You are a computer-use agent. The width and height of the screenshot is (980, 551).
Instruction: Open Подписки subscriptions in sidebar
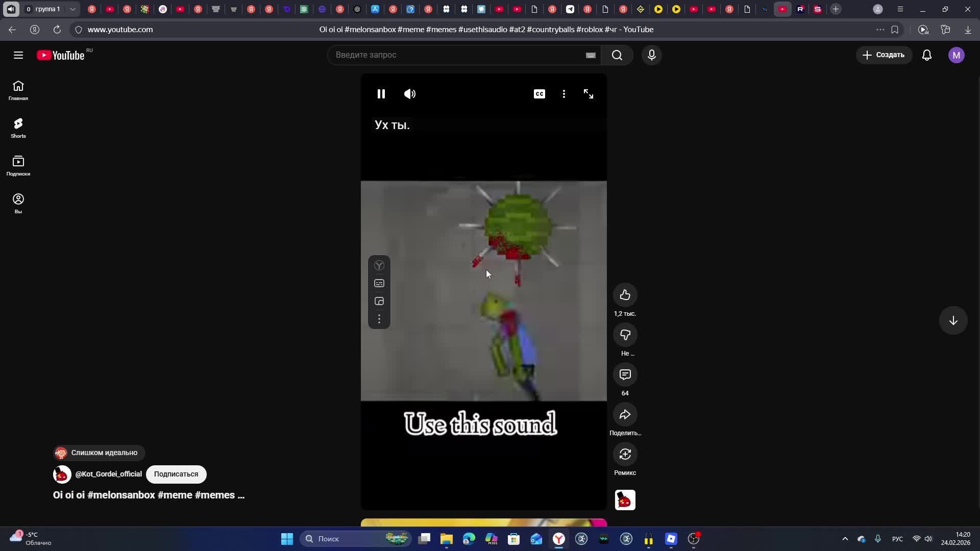[18, 165]
